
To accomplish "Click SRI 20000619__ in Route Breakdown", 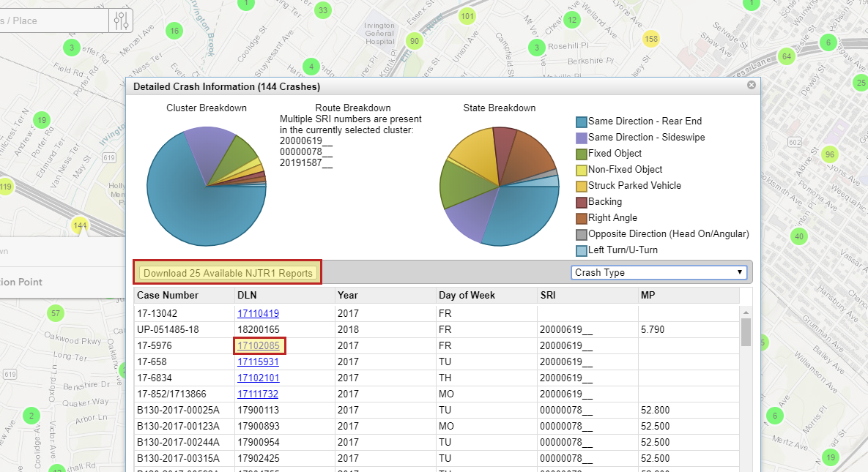I will 306,141.
